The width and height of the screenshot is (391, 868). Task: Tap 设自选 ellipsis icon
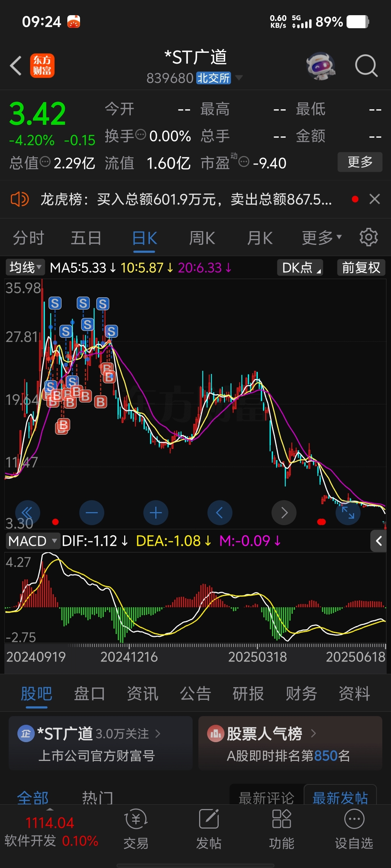click(x=354, y=819)
